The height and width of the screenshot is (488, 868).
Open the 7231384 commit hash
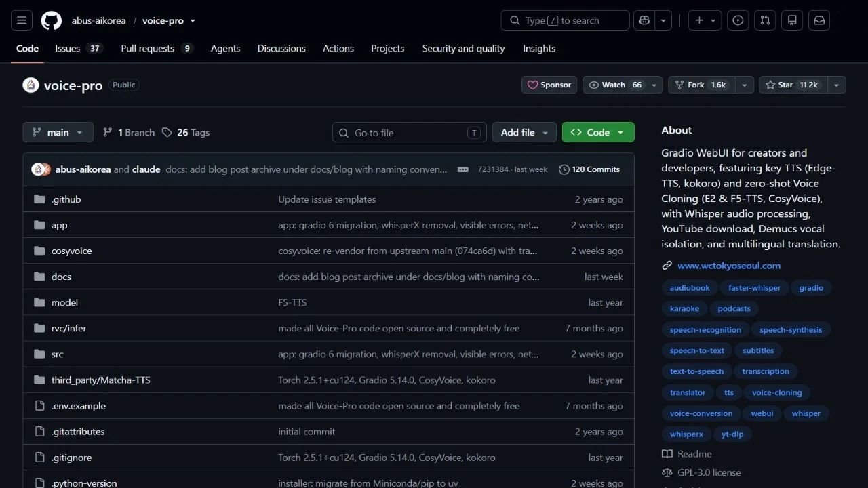click(493, 169)
